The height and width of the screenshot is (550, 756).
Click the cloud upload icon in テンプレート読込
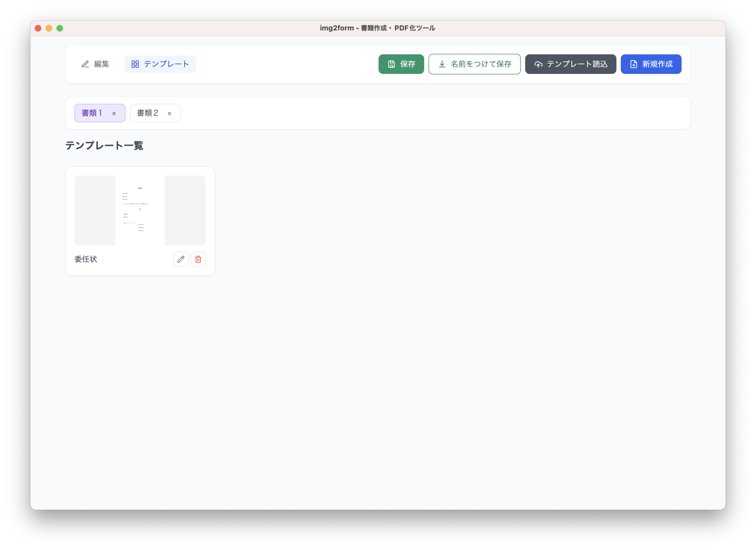[538, 64]
